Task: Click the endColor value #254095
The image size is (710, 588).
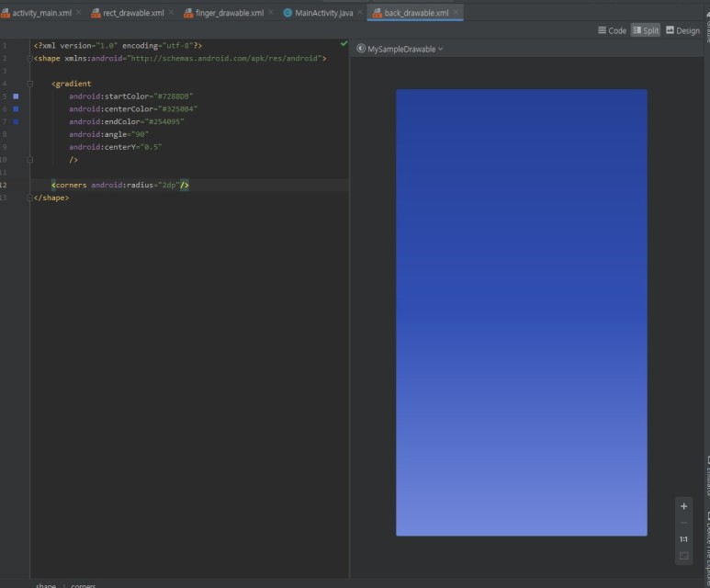Action: coord(164,122)
